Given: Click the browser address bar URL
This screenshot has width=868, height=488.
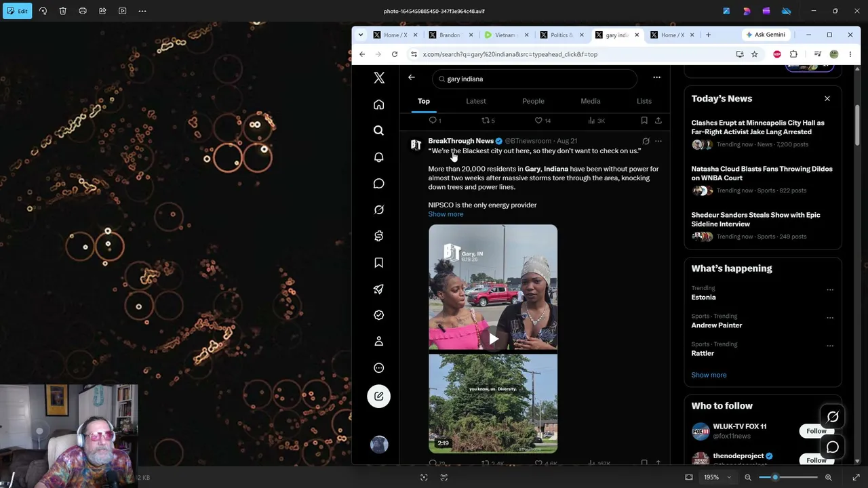Looking at the screenshot, I should pos(510,54).
